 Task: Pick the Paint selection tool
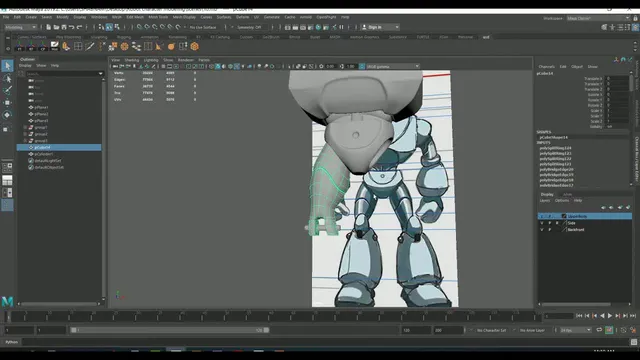[7, 90]
